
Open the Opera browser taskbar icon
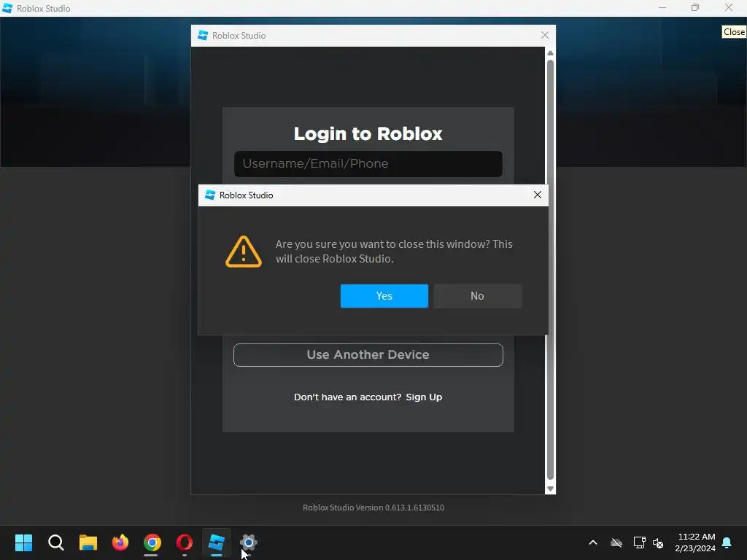pos(185,542)
